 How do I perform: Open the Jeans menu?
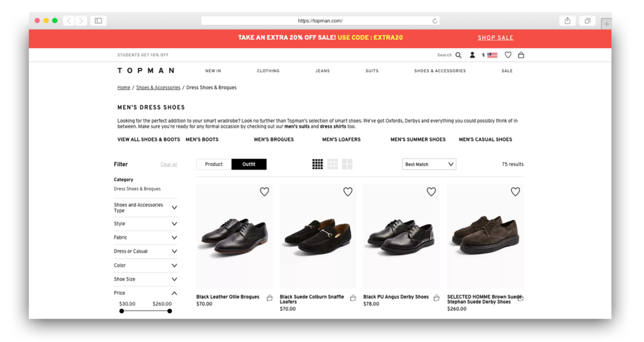[323, 71]
